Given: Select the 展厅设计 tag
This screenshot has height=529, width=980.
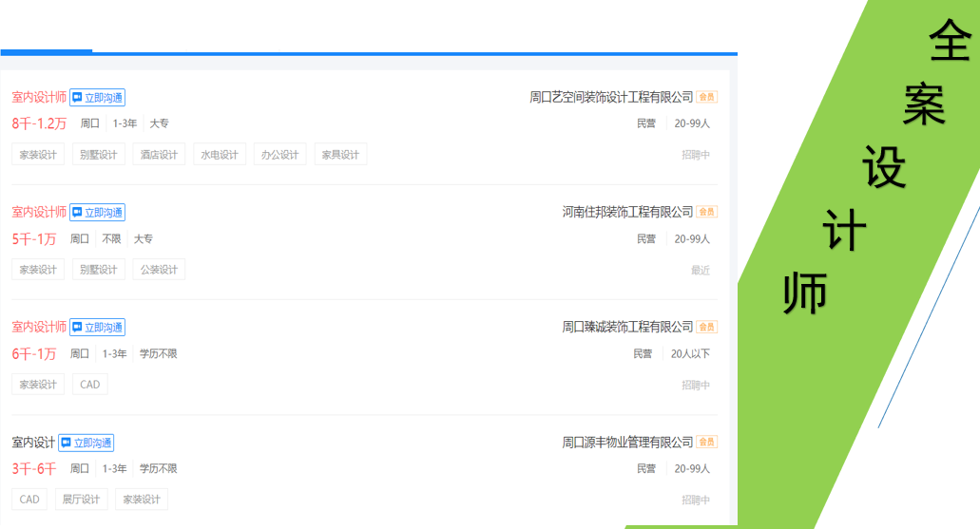Looking at the screenshot, I should click(x=81, y=500).
